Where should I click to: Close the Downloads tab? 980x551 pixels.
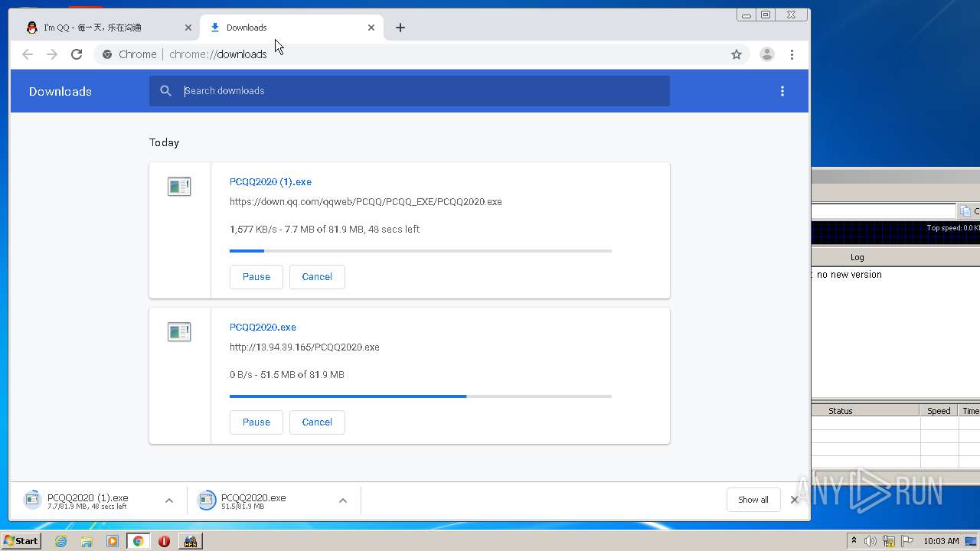371,28
